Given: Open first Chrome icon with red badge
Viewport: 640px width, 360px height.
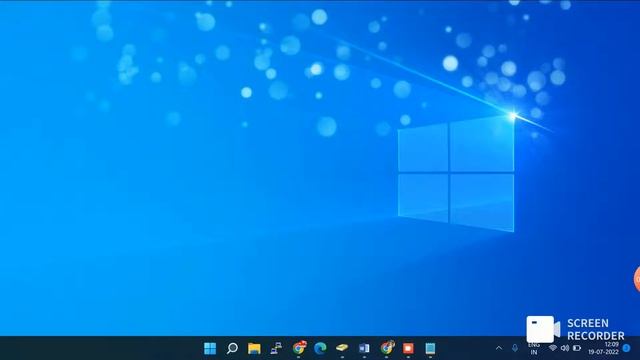Looking at the screenshot, I should 299,348.
